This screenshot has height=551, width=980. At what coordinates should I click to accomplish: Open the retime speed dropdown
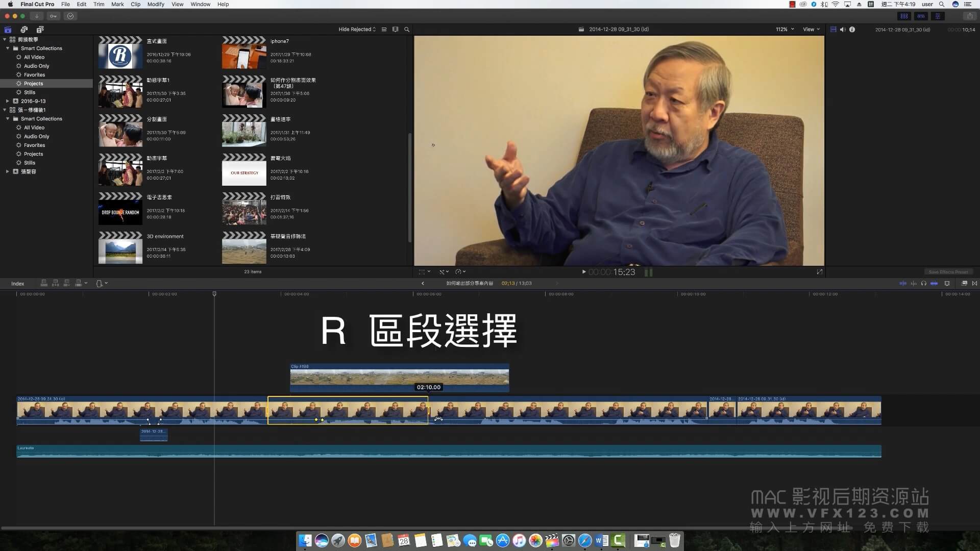point(460,272)
